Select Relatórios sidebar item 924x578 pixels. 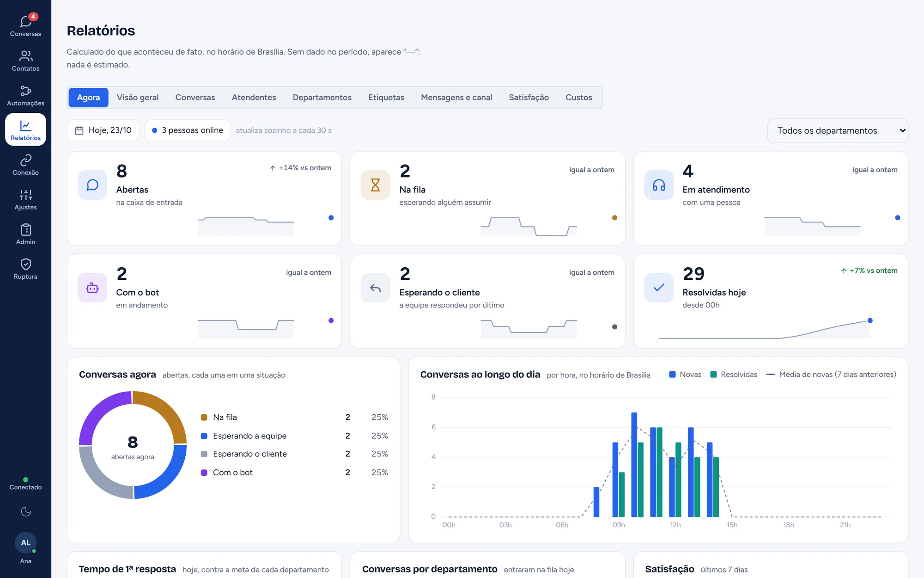point(25,129)
